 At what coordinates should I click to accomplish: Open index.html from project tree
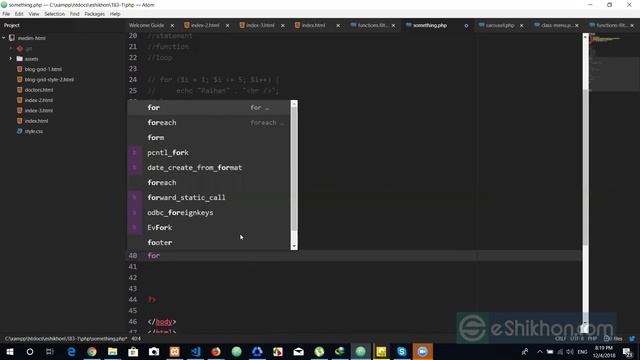(x=36, y=121)
